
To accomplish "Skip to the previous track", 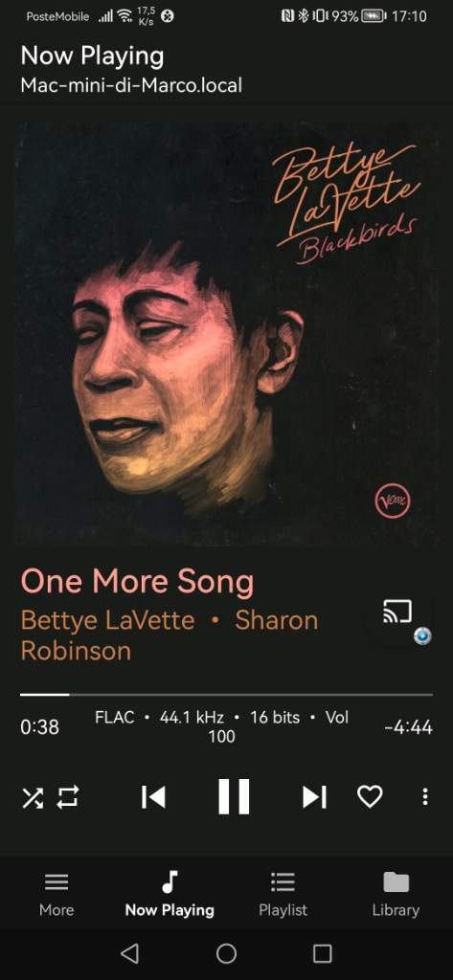I will point(153,797).
